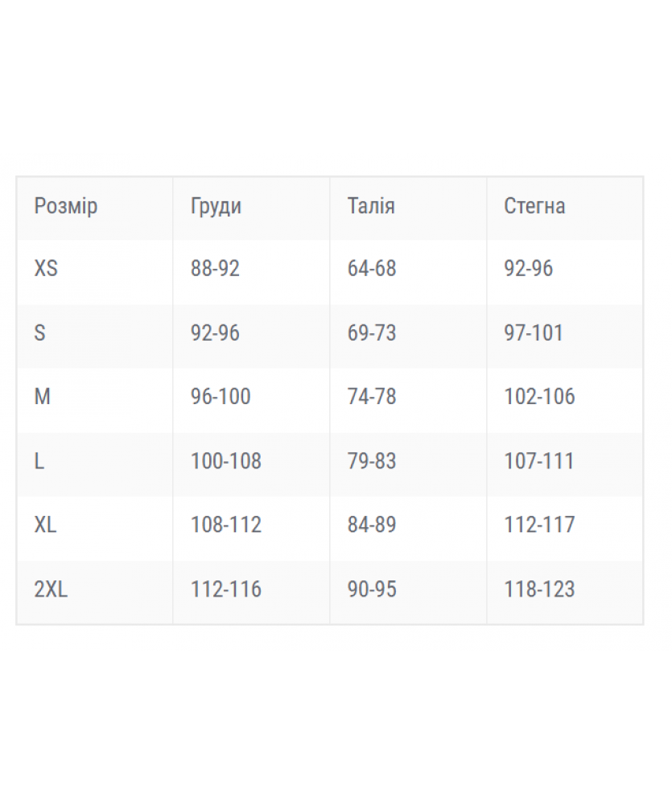Screen dimensions: 672x805
Task: Click the XL size row label
Action: point(45,525)
